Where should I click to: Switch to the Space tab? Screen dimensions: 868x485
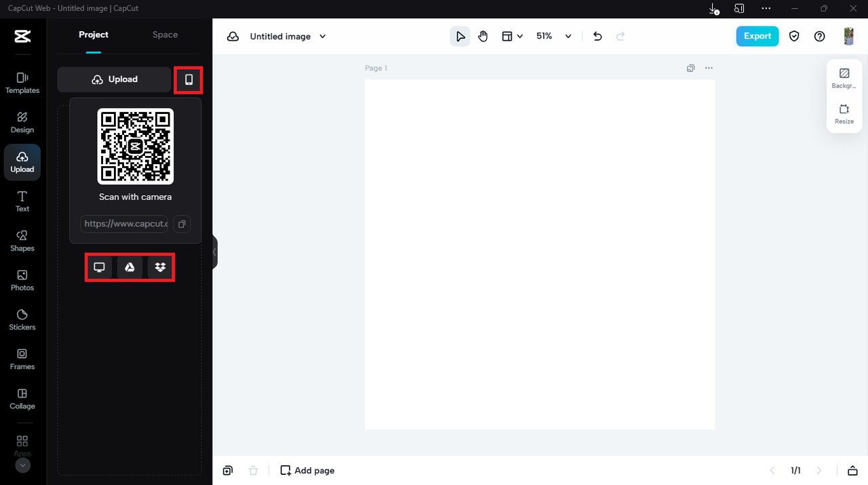(165, 35)
